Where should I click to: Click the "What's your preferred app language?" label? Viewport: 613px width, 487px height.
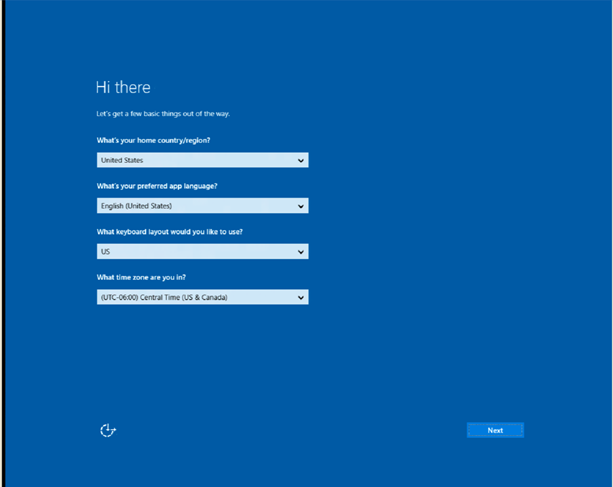[x=157, y=186]
